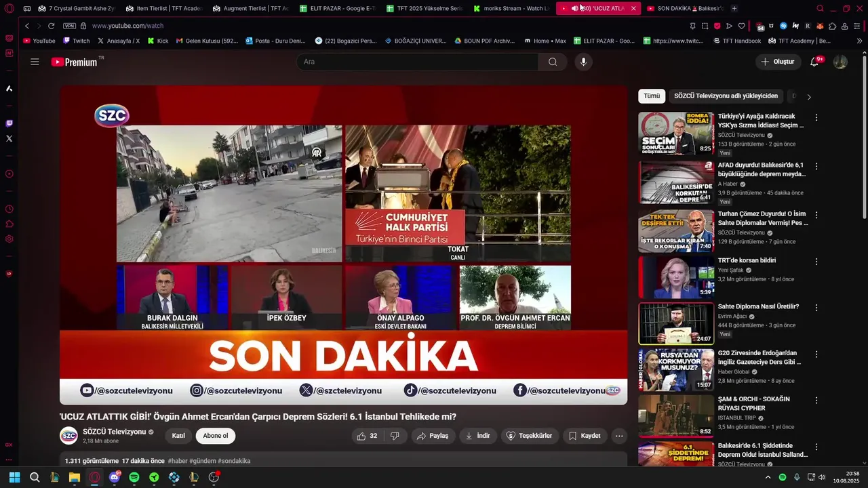Image resolution: width=868 pixels, height=488 pixels.
Task: Click the SÖZCÜ channel avatar under video
Action: click(68, 436)
